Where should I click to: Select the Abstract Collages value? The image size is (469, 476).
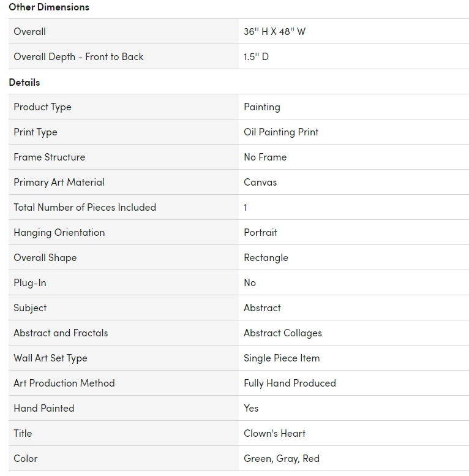282,333
